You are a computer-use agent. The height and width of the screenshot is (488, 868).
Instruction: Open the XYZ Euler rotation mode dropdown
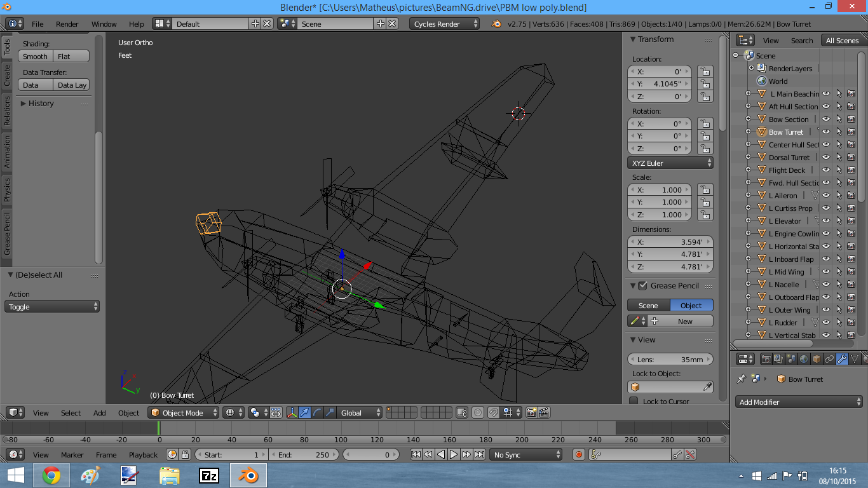[x=670, y=163]
